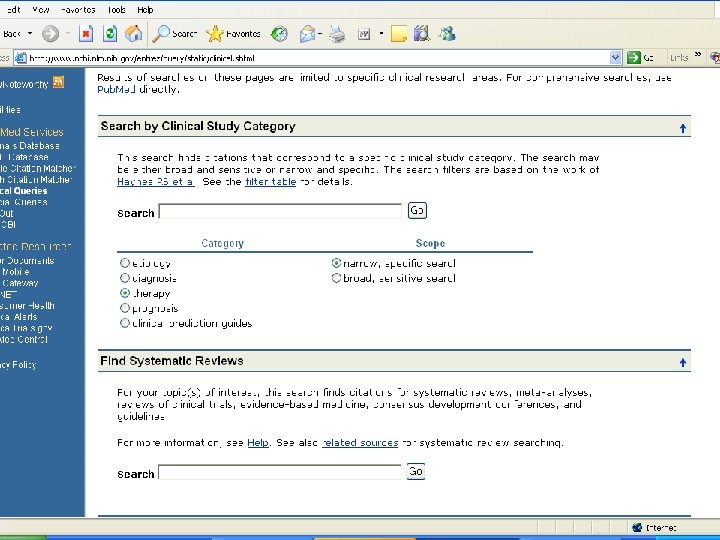Select clinical prediction guides radio button
The width and height of the screenshot is (720, 540).
point(124,323)
